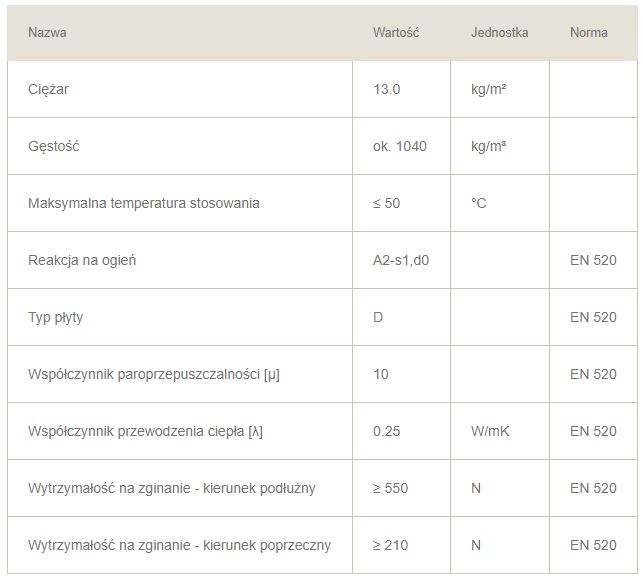Select the ≤ 50 temperature value
The width and height of the screenshot is (643, 582).
pos(386,203)
